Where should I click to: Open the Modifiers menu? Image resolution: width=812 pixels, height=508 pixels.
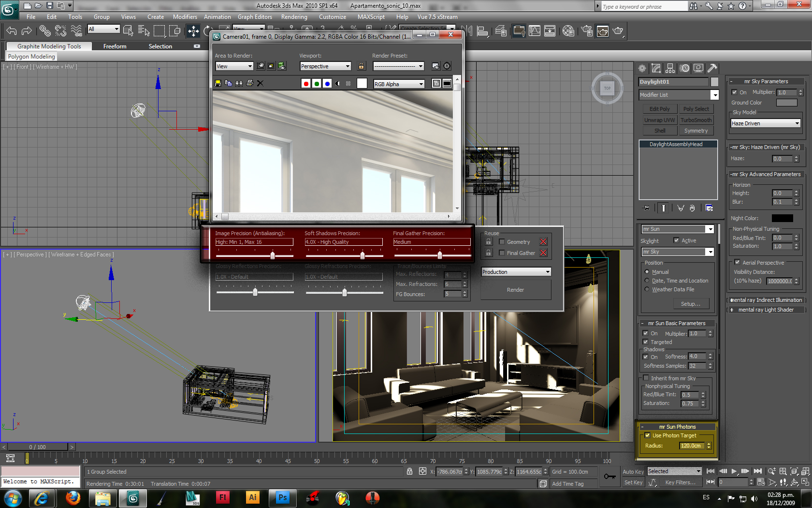pyautogui.click(x=185, y=17)
